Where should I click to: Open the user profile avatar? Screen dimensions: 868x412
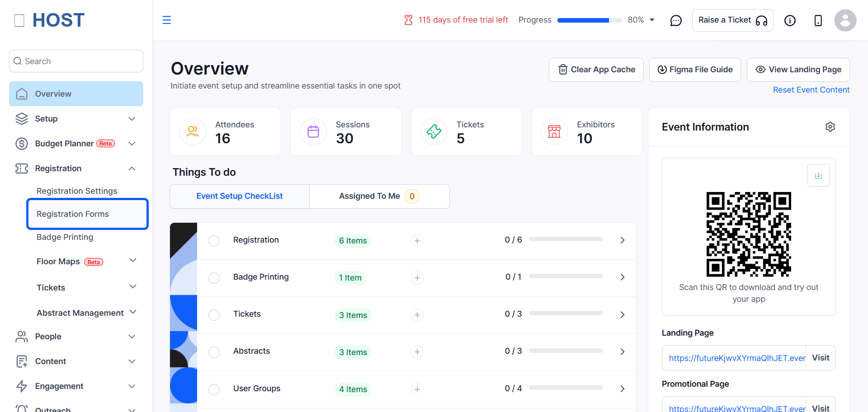(845, 20)
